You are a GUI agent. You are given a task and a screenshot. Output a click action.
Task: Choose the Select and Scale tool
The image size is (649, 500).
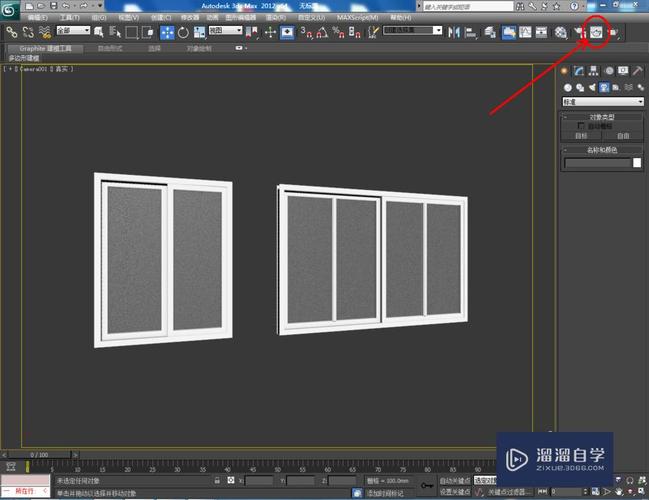click(x=199, y=32)
